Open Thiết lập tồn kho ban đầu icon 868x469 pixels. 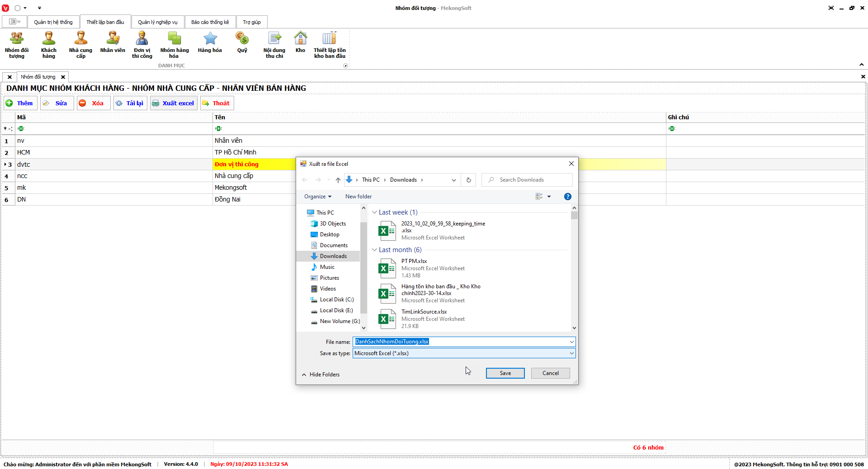click(x=330, y=45)
